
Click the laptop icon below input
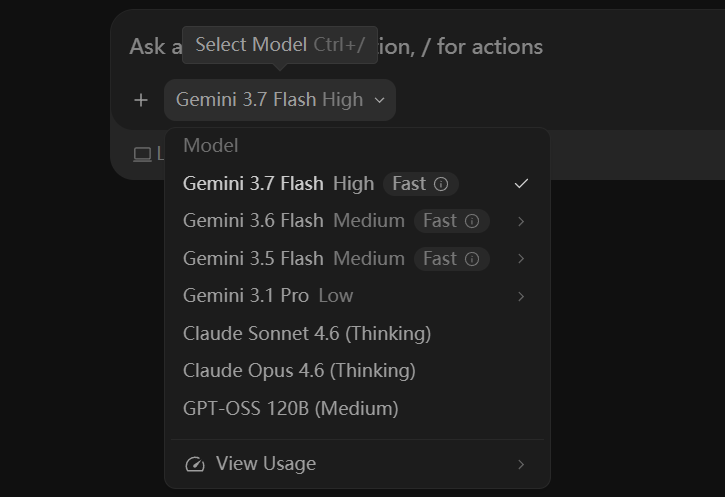click(142, 154)
